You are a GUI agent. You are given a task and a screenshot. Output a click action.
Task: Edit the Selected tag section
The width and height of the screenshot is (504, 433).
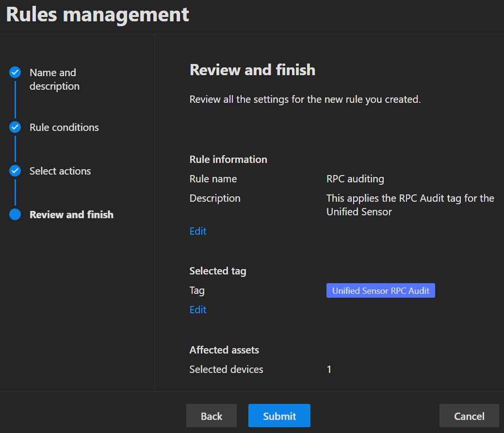[x=198, y=310]
